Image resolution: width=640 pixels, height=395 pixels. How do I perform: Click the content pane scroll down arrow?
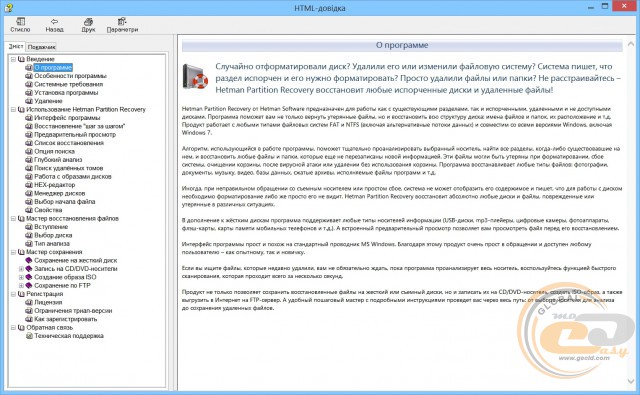point(631,381)
